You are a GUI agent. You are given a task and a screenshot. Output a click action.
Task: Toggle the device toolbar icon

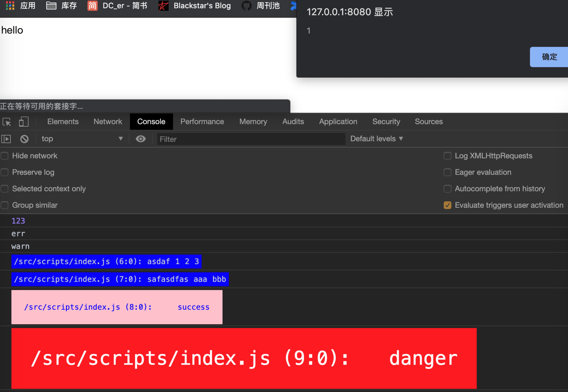click(x=24, y=122)
